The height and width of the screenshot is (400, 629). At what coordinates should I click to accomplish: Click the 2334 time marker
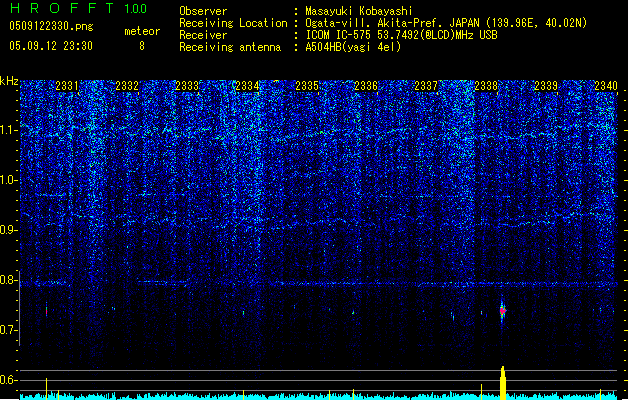point(247,86)
